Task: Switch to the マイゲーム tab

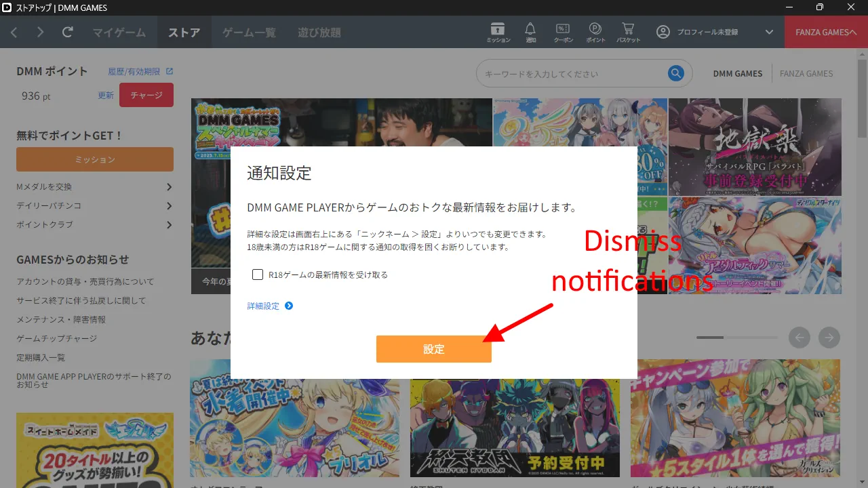Action: (119, 32)
